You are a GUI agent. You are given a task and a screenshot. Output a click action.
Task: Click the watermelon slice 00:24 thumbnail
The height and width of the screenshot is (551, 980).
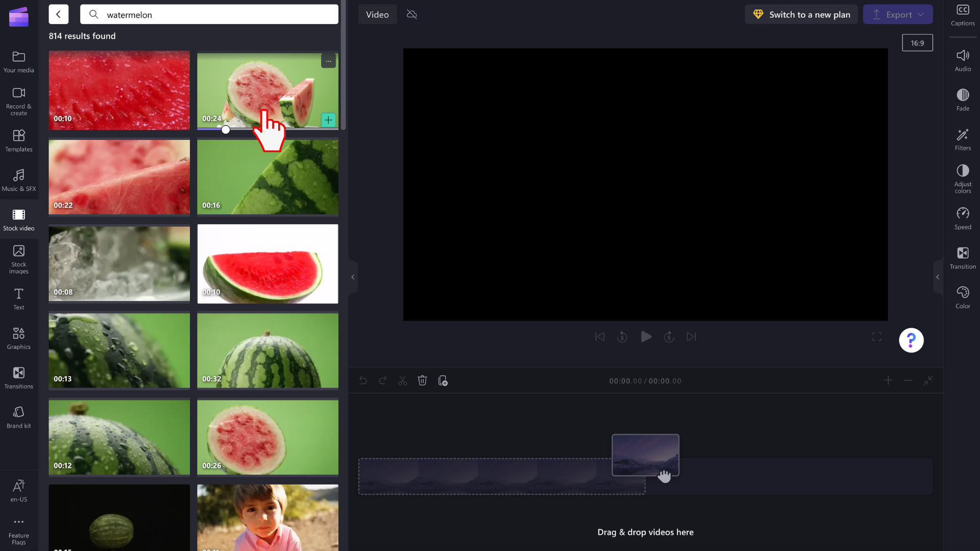[x=268, y=90]
